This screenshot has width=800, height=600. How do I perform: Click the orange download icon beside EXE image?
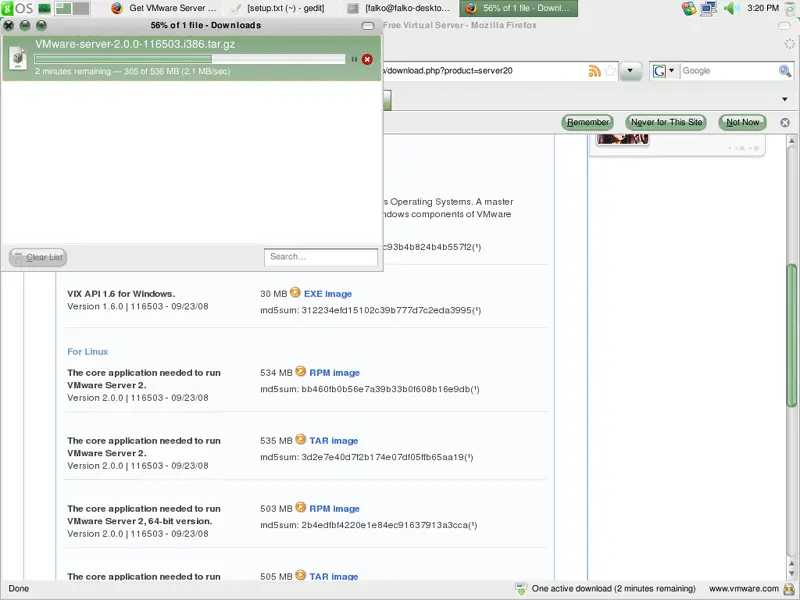click(295, 292)
